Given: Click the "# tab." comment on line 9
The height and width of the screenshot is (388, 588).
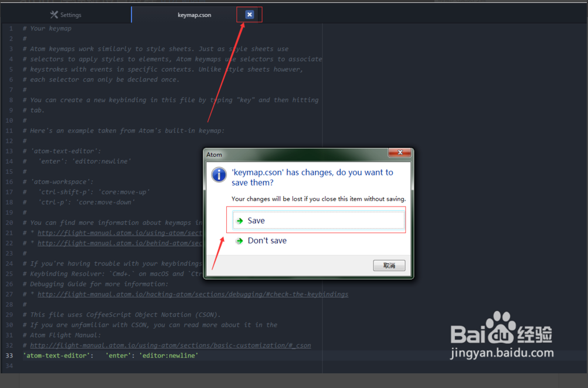Looking at the screenshot, I should (x=33, y=110).
